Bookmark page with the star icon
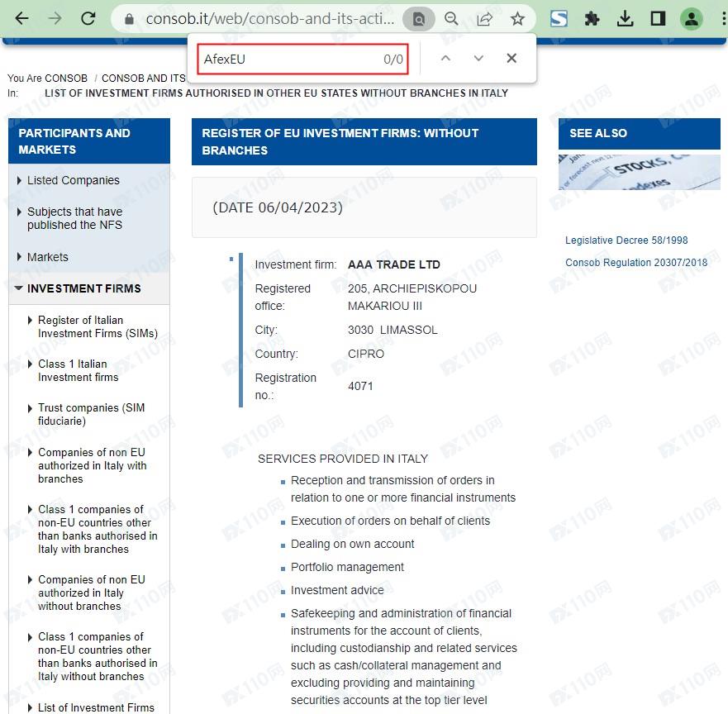Viewport: 728px width, 714px height. 517,18
